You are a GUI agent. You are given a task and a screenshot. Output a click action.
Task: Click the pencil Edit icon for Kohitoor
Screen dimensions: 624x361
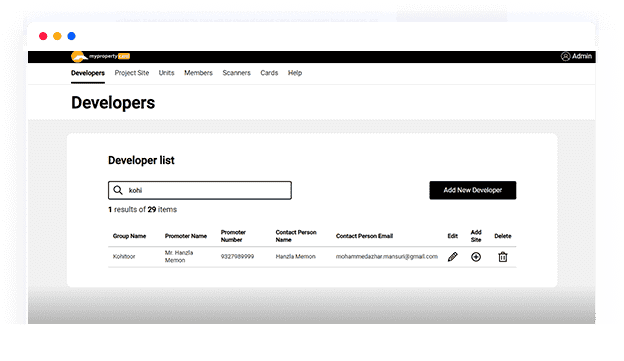pos(452,257)
